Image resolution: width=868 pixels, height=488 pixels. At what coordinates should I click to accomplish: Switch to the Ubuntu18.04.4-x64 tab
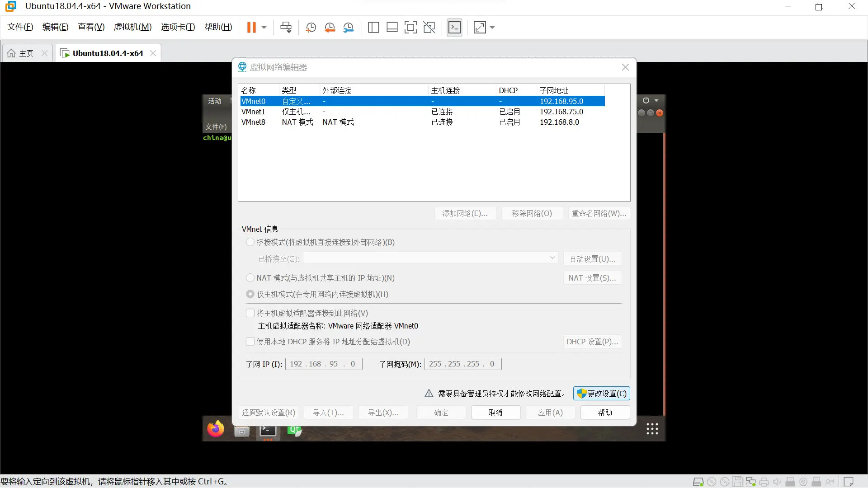coord(108,53)
